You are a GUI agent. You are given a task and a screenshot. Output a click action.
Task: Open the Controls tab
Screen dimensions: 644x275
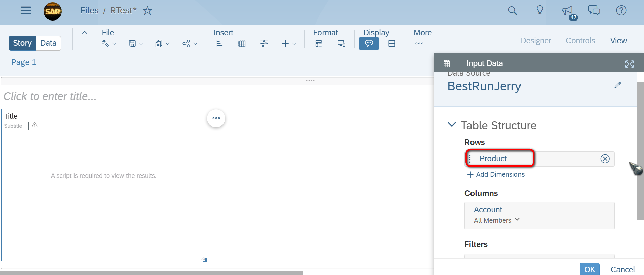[x=580, y=41]
